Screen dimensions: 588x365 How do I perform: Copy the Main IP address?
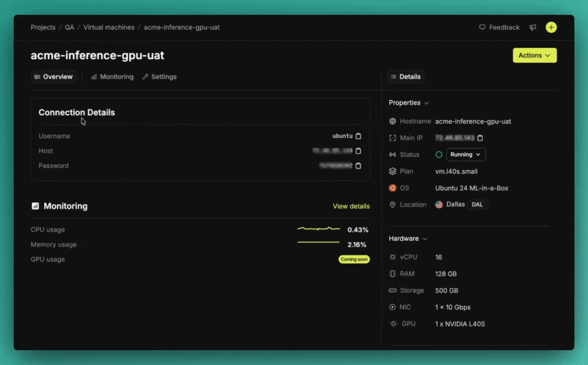click(x=480, y=138)
